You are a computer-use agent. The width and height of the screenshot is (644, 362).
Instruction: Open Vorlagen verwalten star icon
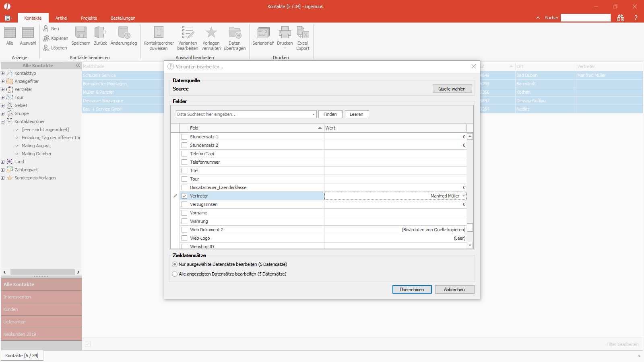click(211, 33)
